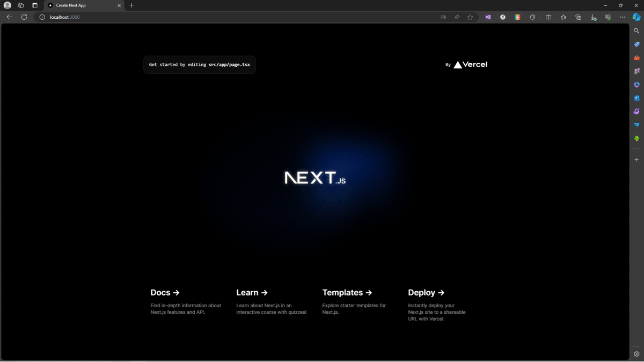Viewport: 644px width, 362px height.
Task: Open sidebar Search icon
Action: [x=636, y=31]
